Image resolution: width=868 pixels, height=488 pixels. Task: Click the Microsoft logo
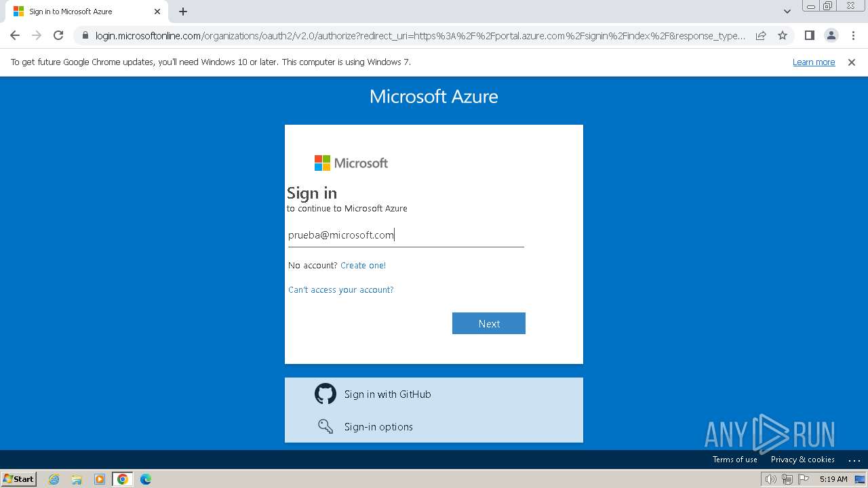click(x=351, y=163)
